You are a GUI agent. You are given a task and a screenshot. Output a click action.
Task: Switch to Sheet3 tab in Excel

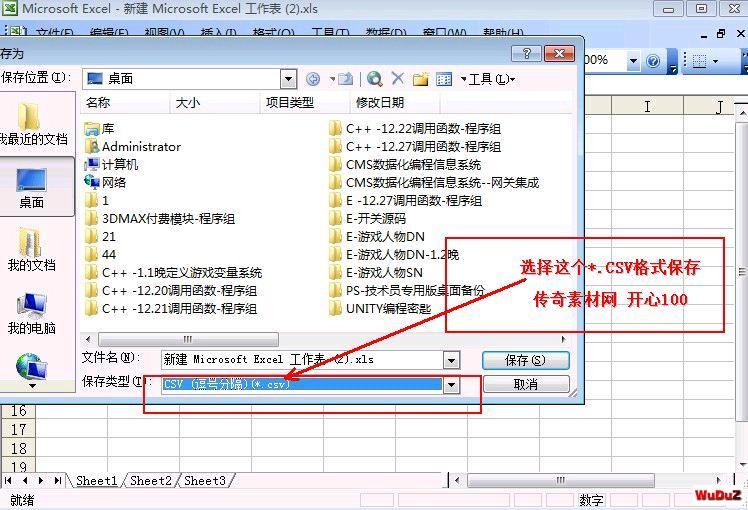(204, 480)
